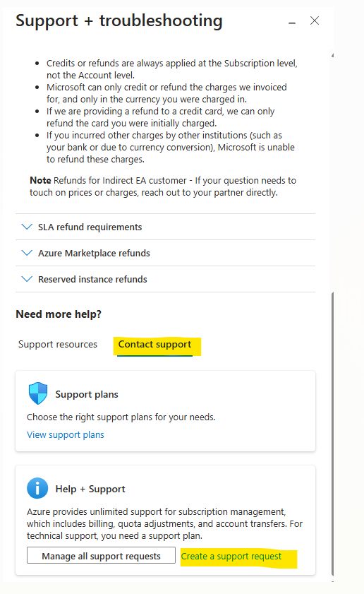Open SLA refund requirements section title
Viewport: 364px width, 594px height.
[x=90, y=227]
